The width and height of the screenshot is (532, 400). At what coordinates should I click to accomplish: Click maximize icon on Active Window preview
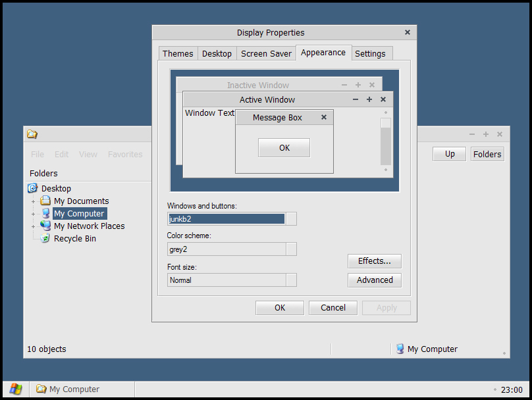coord(369,99)
